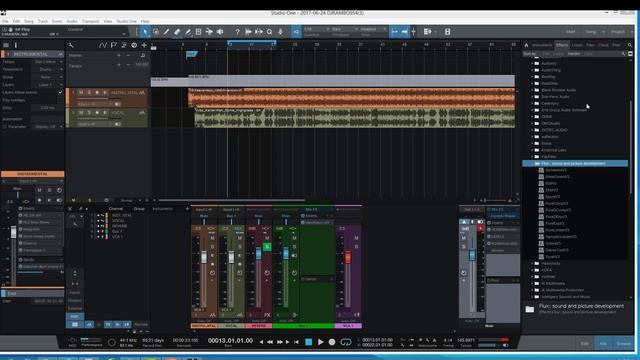Click the Fast Forward button in transport
This screenshot has height=360, width=640.
point(280,342)
